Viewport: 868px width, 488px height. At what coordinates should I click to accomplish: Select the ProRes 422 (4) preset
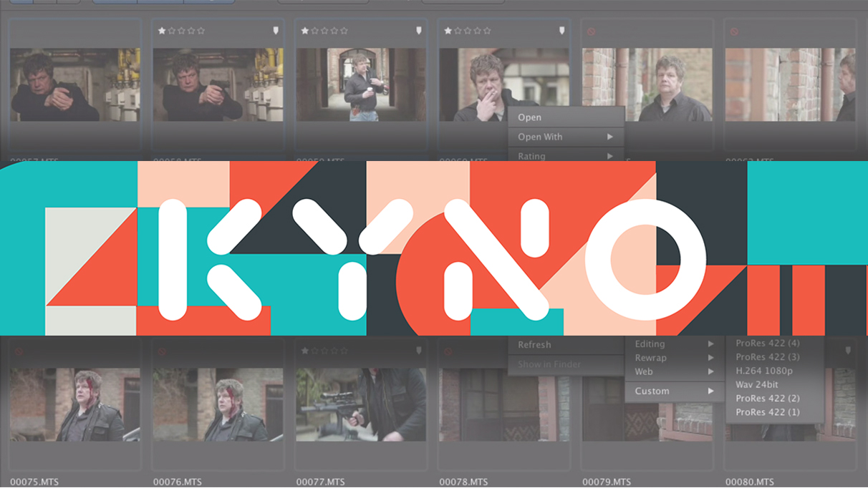click(768, 343)
